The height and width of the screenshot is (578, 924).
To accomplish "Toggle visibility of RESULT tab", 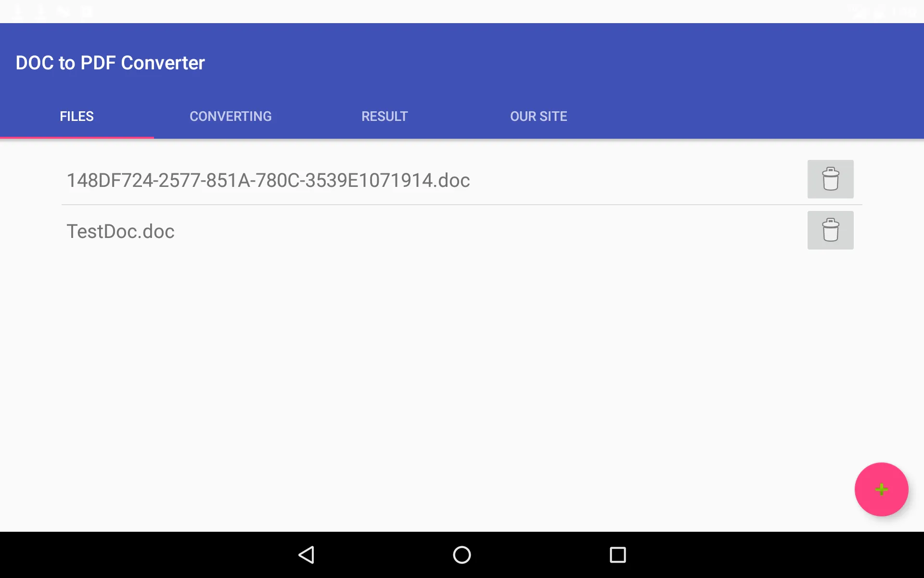I will 385,116.
